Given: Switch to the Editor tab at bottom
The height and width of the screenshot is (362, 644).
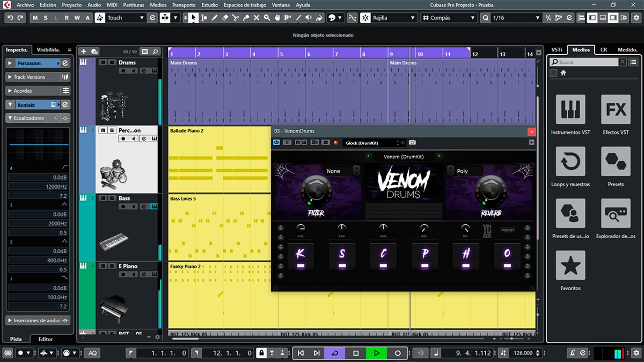Looking at the screenshot, I should pos(46,339).
